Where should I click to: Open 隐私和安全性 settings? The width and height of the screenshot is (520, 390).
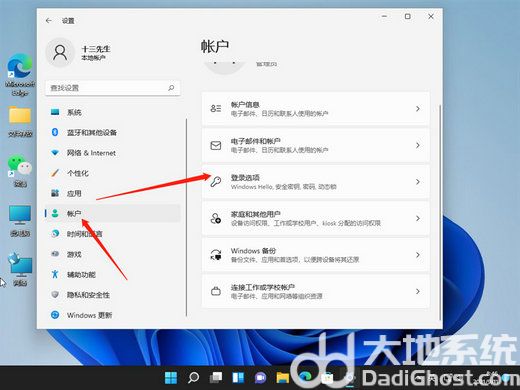point(112,295)
